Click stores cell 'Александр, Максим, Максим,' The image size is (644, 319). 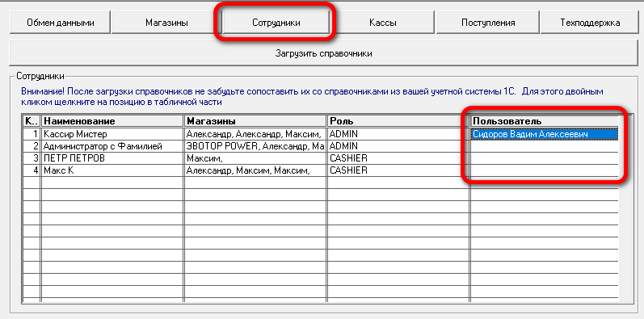click(x=256, y=170)
